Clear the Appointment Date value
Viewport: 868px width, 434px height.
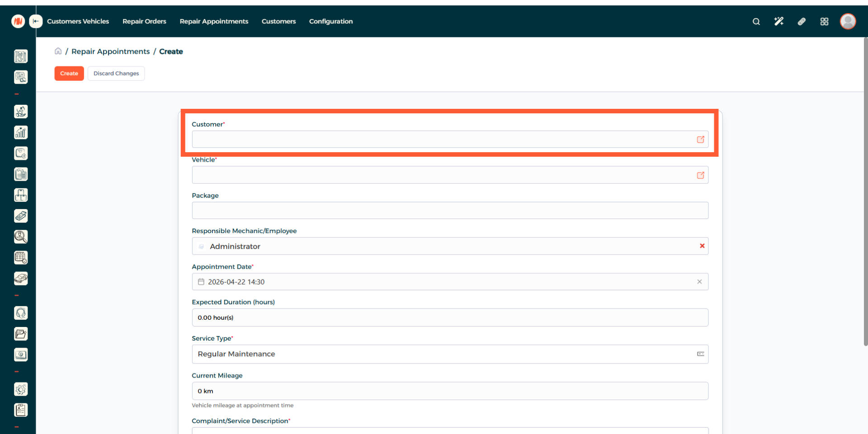[x=699, y=282]
